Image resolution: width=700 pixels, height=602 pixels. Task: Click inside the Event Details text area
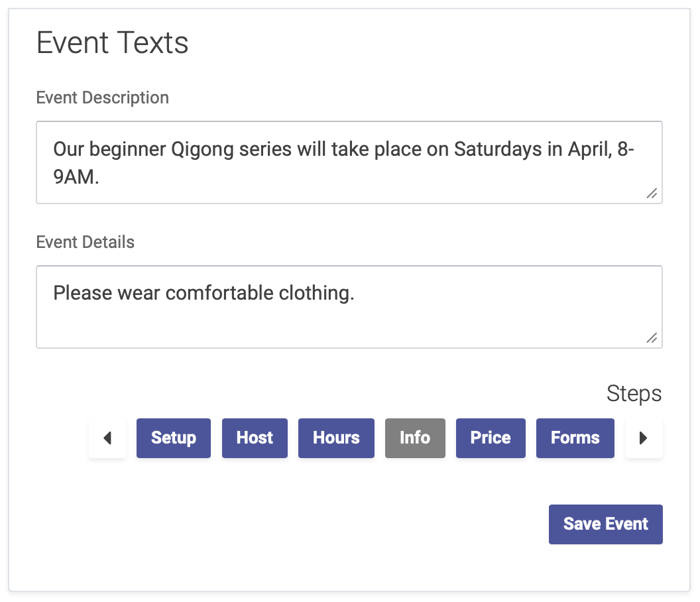click(349, 307)
